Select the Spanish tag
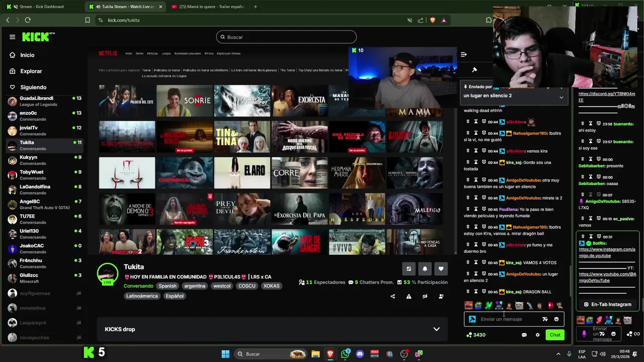This screenshot has width=644, height=362. 168,286
